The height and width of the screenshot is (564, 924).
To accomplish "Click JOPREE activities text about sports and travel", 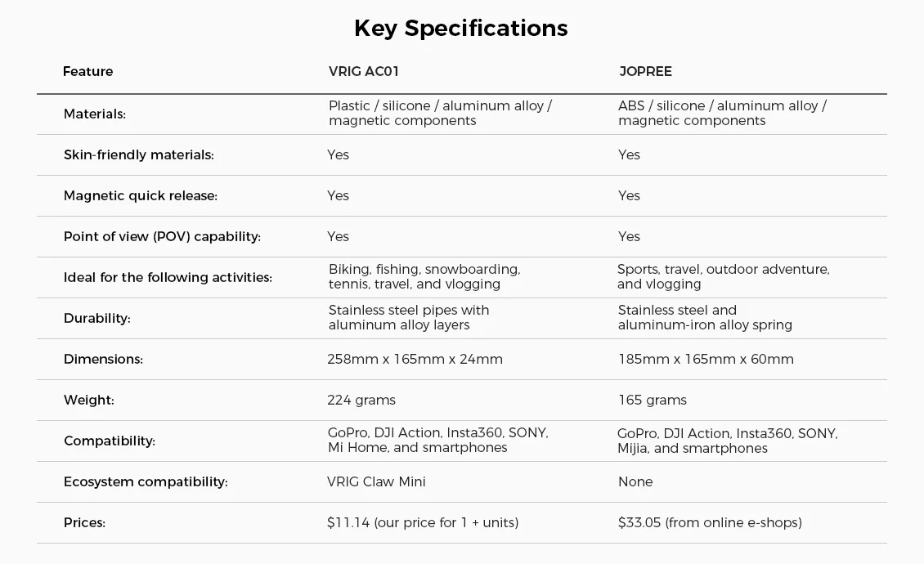I will [x=724, y=276].
